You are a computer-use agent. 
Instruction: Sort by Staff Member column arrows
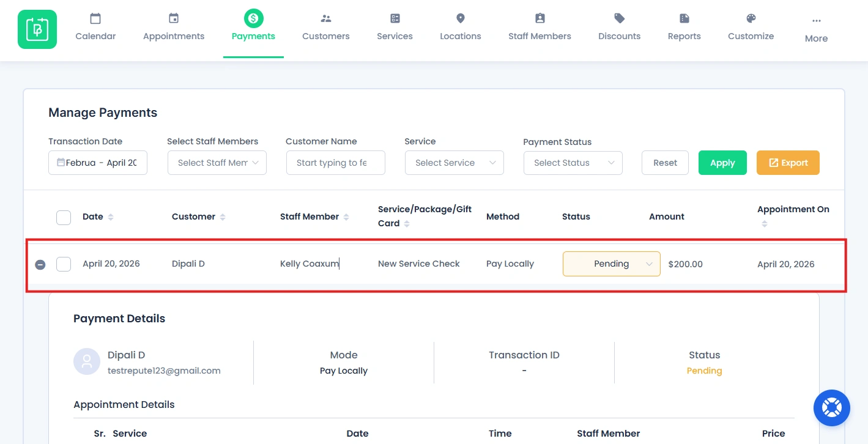tap(346, 217)
